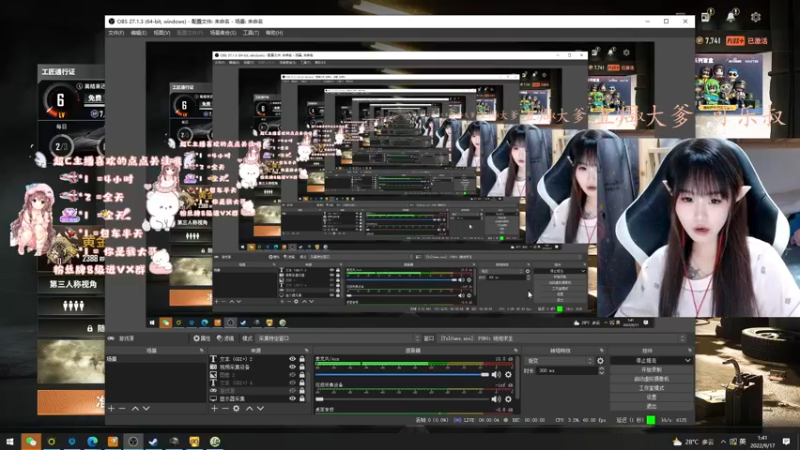Click the 停止推流 stop streaming button

646,360
